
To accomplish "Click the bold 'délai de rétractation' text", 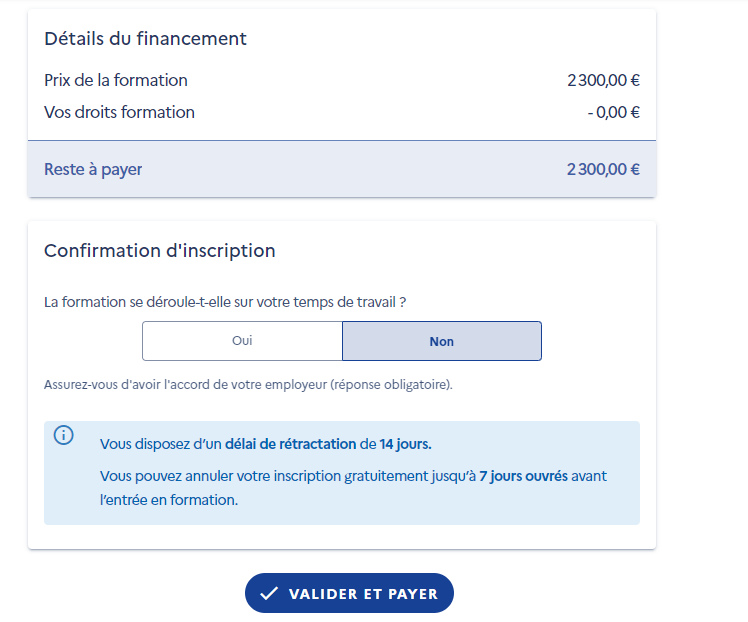I will 290,444.
